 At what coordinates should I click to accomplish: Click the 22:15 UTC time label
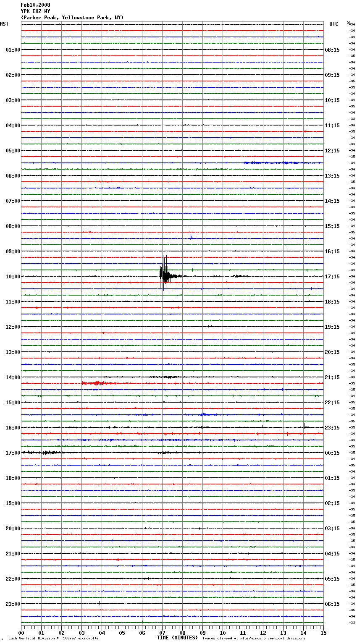[332, 402]
